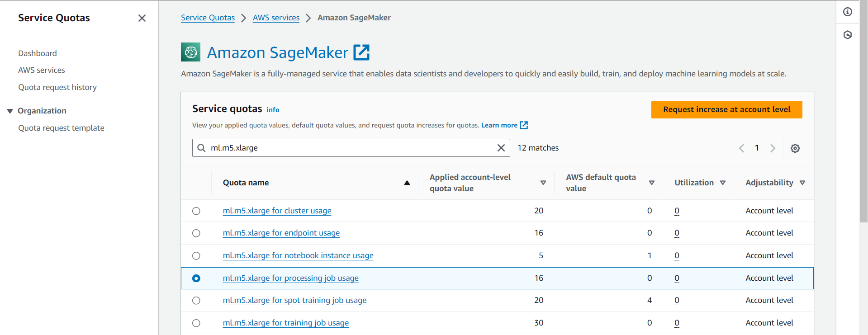Open the hexagon tools icon in right rail
This screenshot has width=868, height=335.
(x=848, y=35)
